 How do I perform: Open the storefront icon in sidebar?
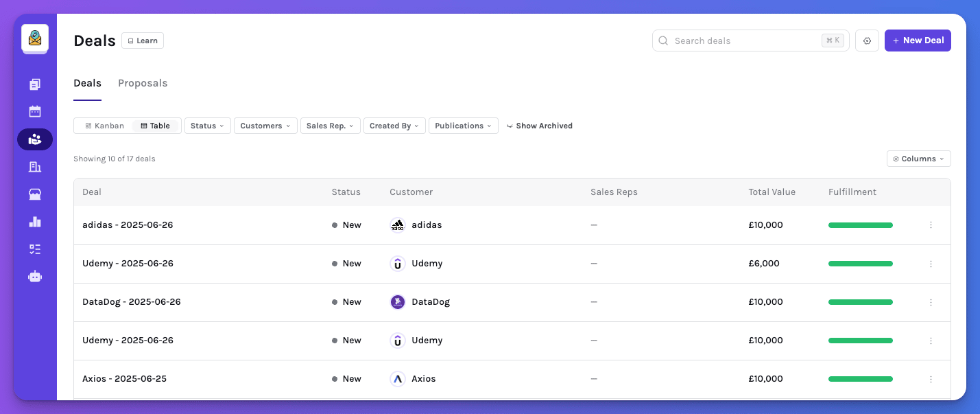tap(35, 194)
